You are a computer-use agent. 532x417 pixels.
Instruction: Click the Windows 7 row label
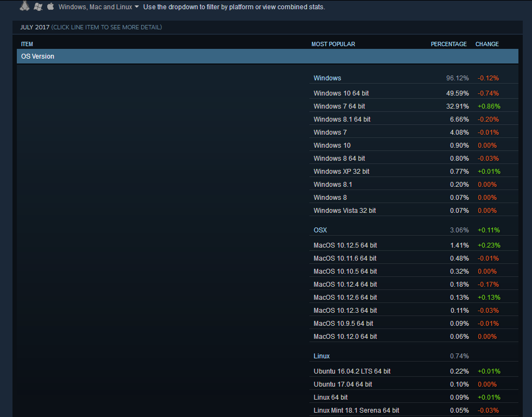(x=330, y=132)
